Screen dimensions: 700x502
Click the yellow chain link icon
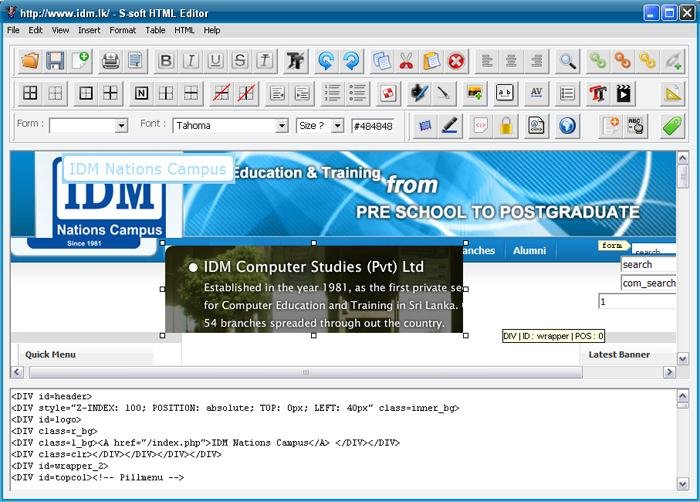click(x=647, y=61)
